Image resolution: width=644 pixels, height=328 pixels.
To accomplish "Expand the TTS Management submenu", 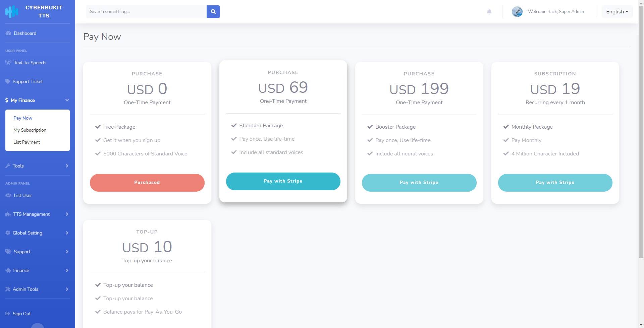I will pyautogui.click(x=67, y=214).
